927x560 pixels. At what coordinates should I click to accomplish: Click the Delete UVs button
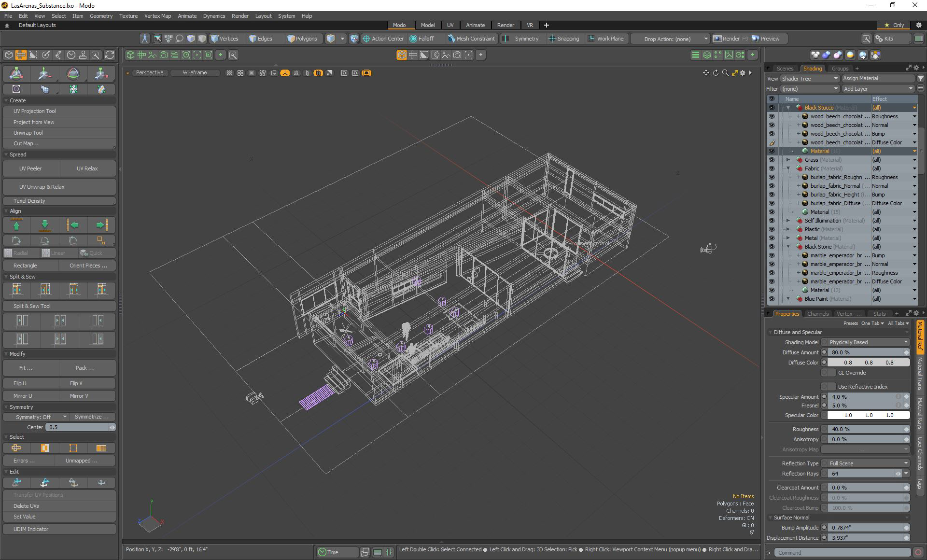[x=26, y=506]
